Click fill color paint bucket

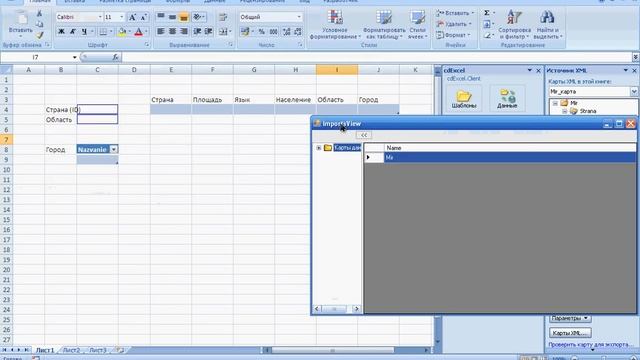click(121, 31)
